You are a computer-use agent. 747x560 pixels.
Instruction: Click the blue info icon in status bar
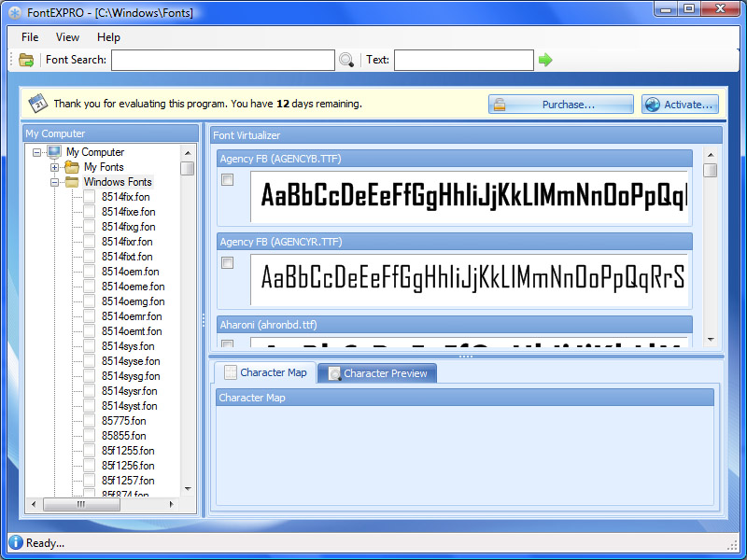pyautogui.click(x=15, y=542)
